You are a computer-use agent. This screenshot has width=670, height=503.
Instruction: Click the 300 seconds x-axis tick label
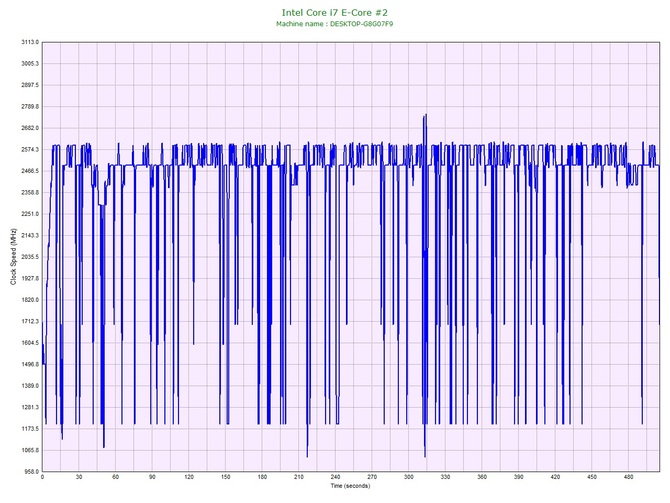[x=409, y=477]
